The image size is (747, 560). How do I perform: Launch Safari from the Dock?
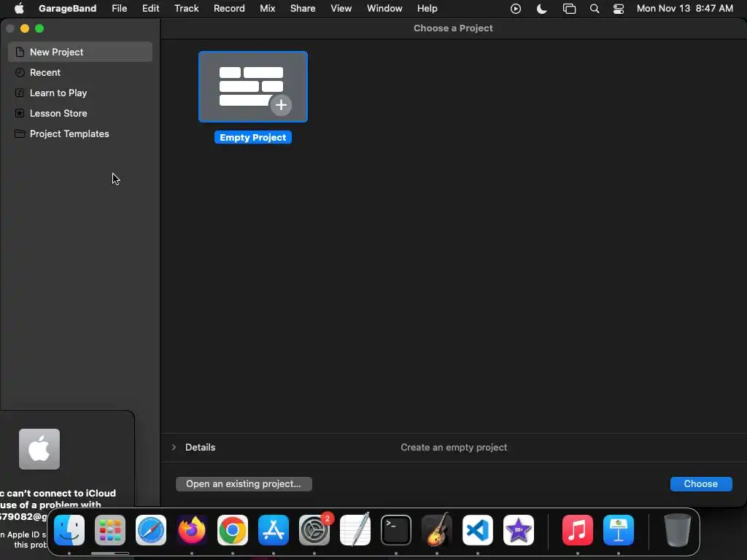coord(151,530)
